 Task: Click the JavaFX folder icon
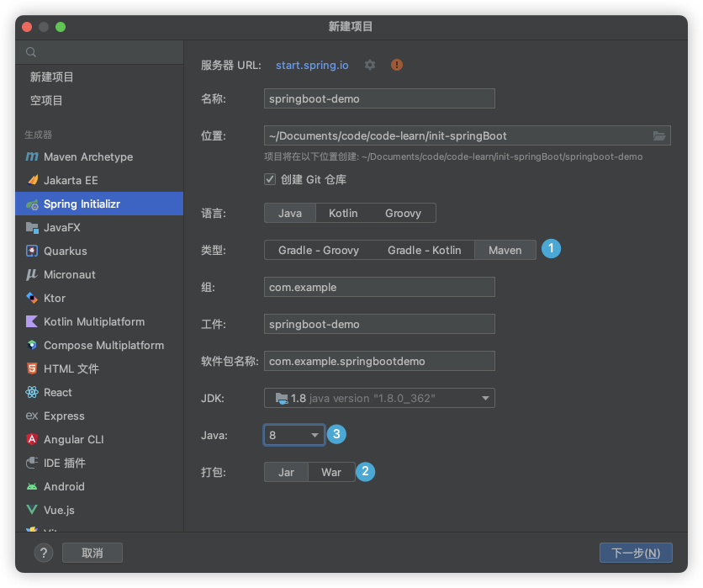(x=32, y=228)
